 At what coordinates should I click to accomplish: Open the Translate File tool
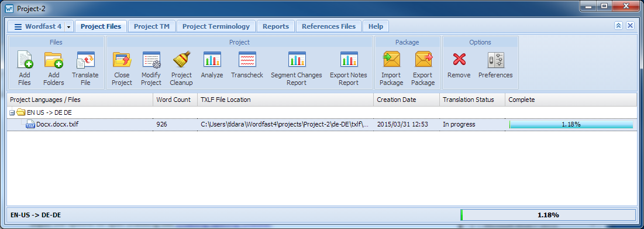pos(85,60)
